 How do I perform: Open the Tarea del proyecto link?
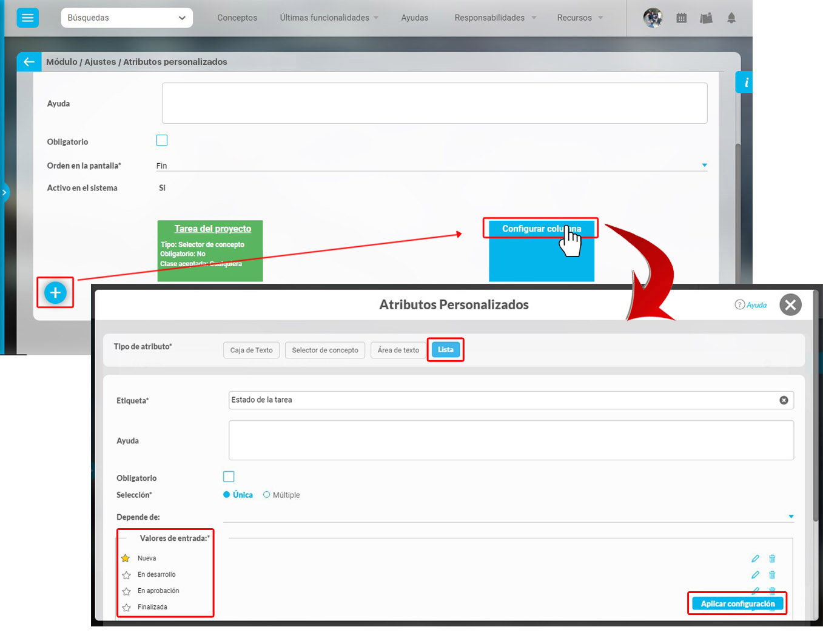click(212, 229)
